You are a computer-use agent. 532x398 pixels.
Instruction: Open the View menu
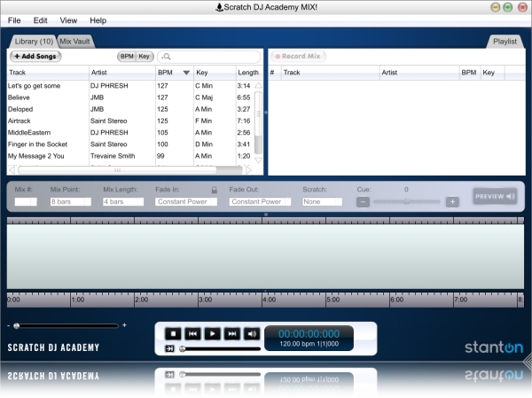[x=68, y=20]
